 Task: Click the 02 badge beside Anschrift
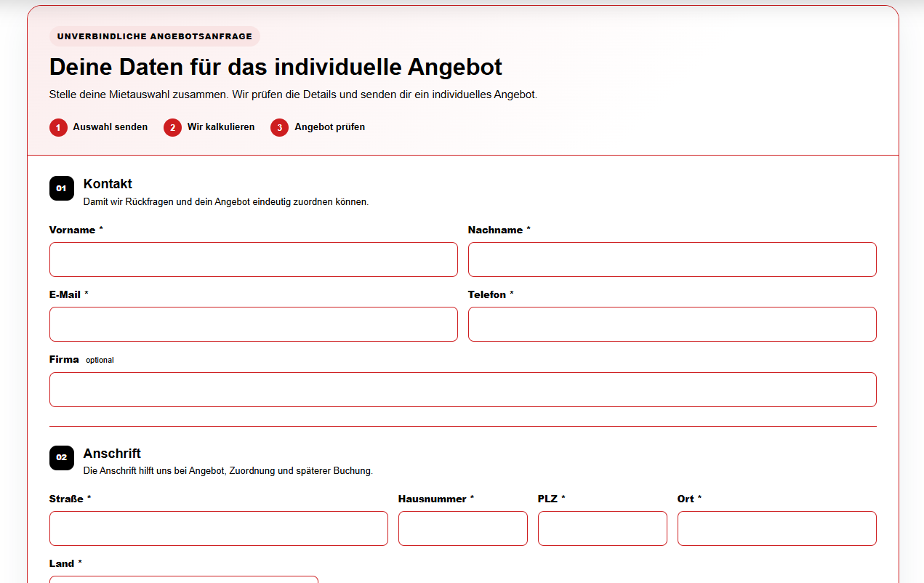(x=62, y=458)
